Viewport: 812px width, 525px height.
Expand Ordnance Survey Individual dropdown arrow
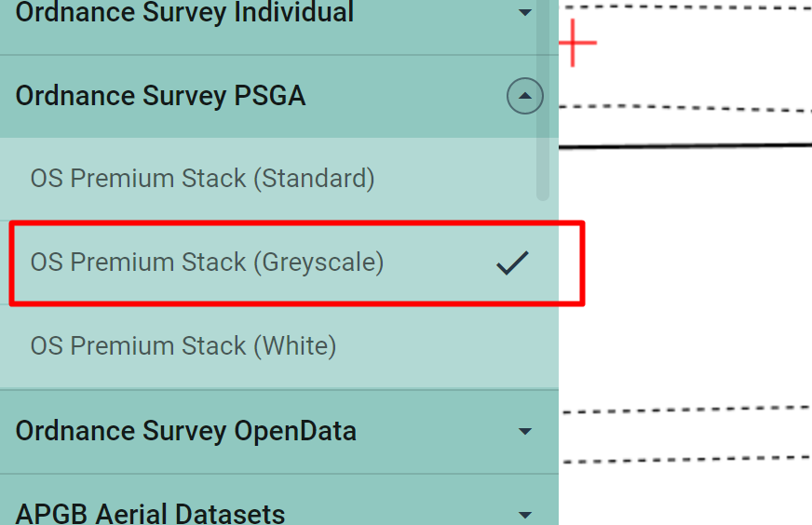tap(525, 13)
